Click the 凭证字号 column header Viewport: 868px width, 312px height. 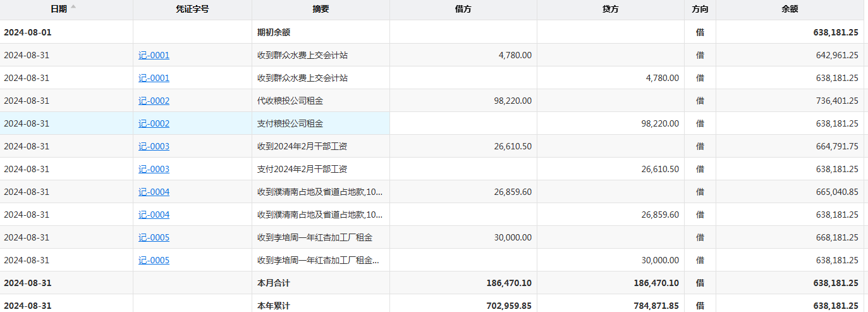pyautogui.click(x=192, y=9)
